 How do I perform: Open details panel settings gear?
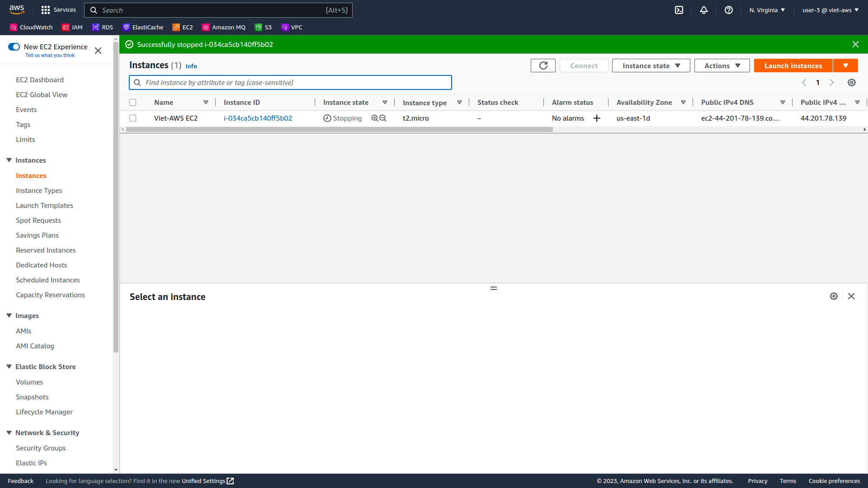tap(834, 296)
